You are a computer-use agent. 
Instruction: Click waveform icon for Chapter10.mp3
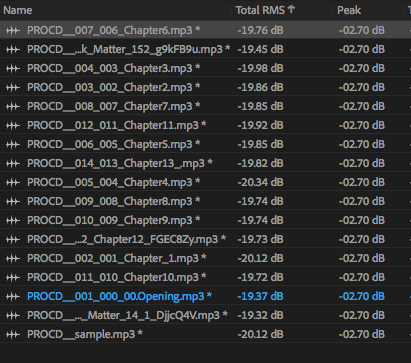13,277
